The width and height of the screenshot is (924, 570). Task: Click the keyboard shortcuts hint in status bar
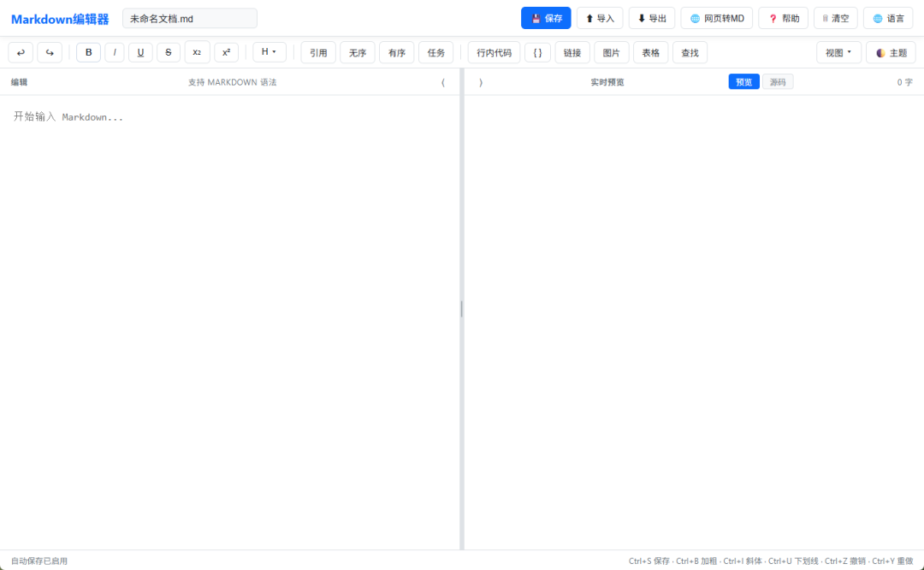pos(771,561)
